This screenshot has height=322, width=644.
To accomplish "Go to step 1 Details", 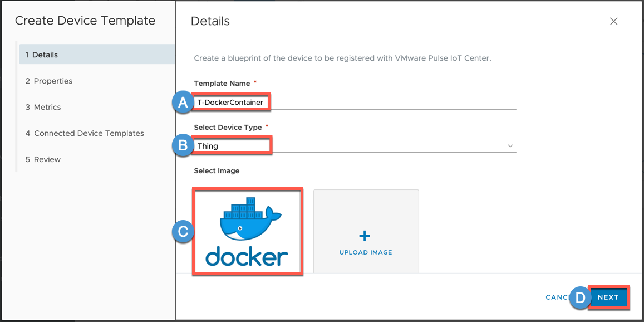I will tap(97, 55).
